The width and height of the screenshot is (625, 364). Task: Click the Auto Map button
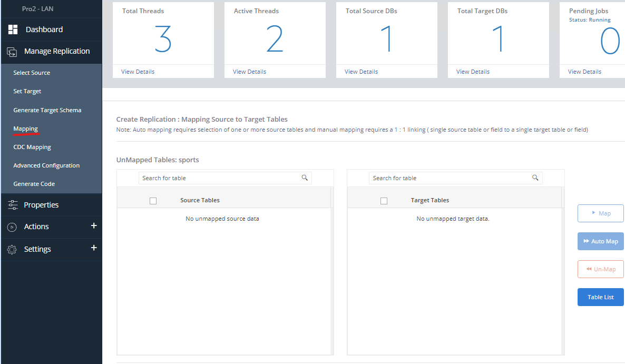tap(601, 241)
